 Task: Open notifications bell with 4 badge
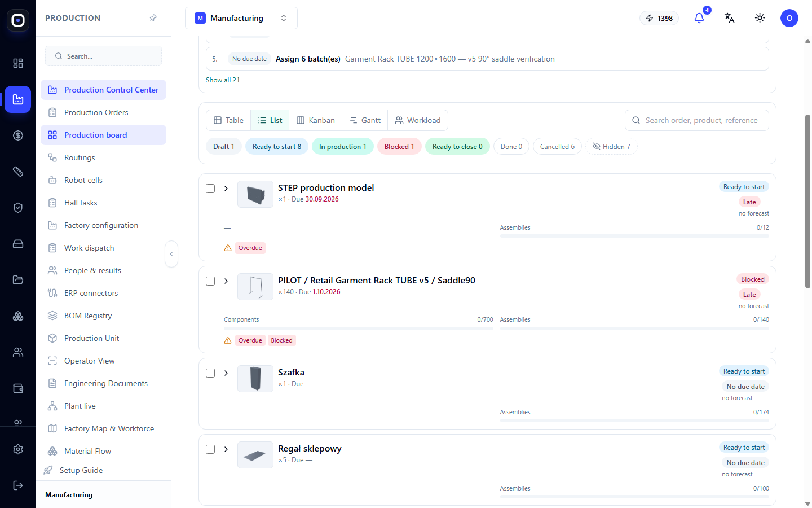point(699,18)
